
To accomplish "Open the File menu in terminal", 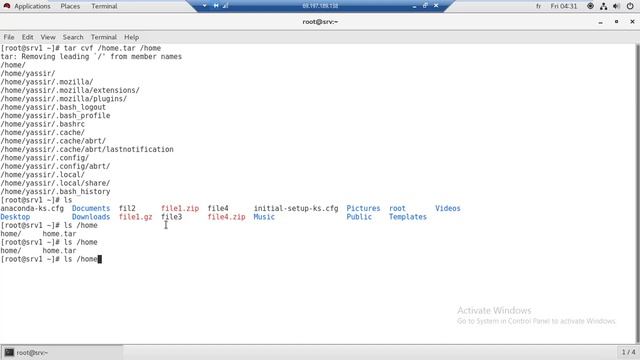I will 9,37.
